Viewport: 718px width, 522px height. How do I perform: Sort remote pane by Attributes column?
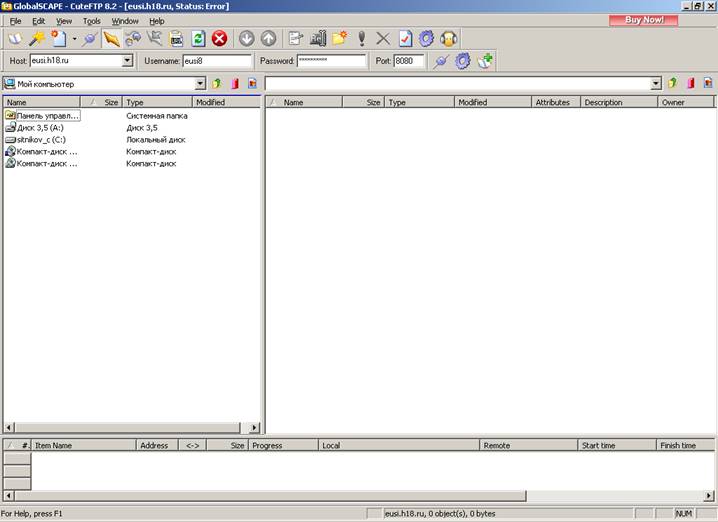coord(555,102)
